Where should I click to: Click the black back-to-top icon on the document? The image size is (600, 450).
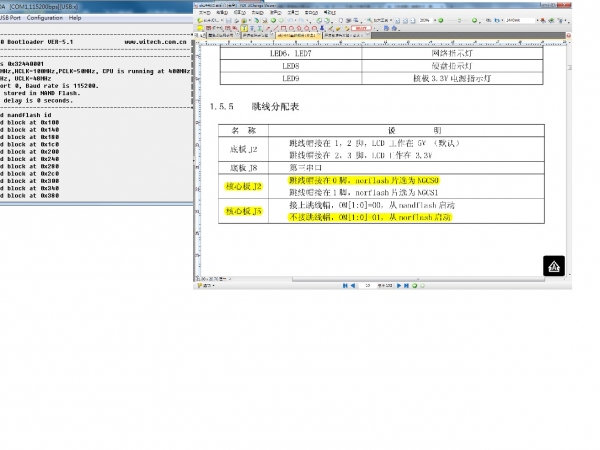[x=555, y=265]
